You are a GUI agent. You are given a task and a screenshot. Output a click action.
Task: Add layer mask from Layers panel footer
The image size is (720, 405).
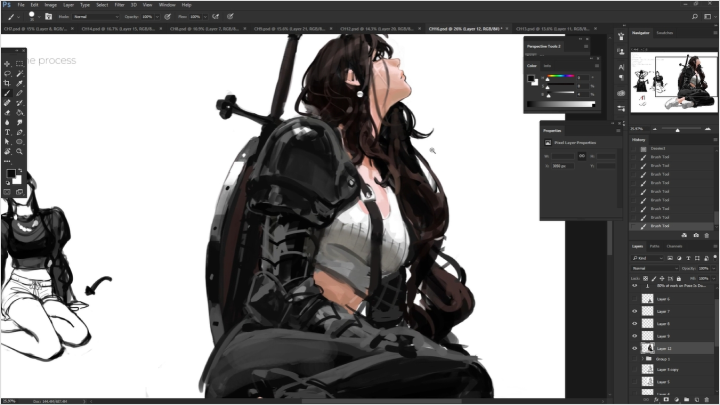(x=666, y=400)
